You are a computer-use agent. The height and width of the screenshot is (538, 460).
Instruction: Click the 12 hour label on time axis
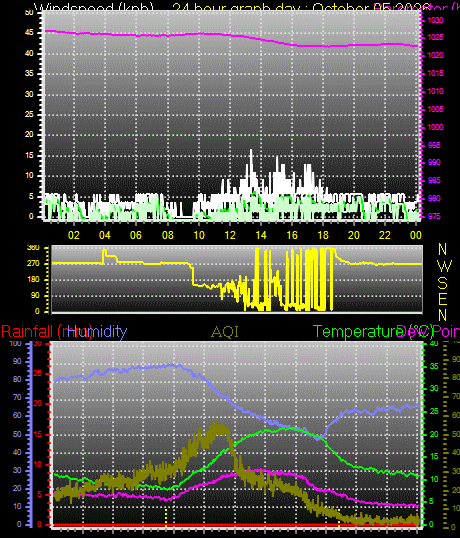tap(230, 235)
